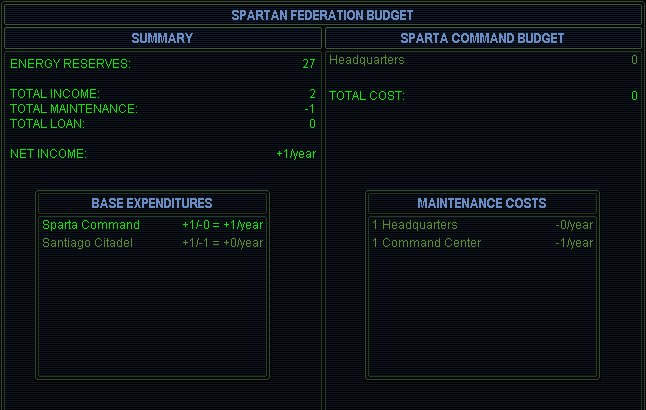646x410 pixels.
Task: Click the MAINTENANCE COSTS heading
Action: click(482, 203)
